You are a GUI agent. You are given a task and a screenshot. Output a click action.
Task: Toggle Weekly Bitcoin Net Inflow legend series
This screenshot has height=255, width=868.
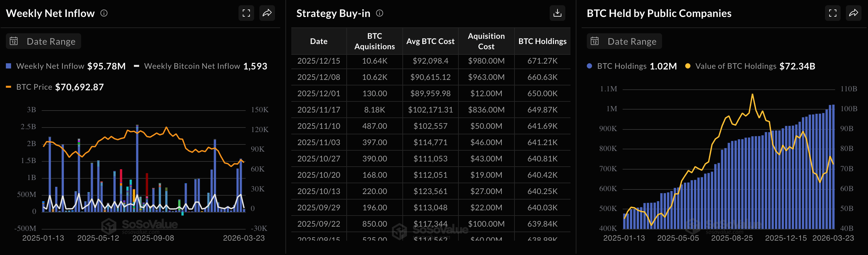(x=192, y=66)
